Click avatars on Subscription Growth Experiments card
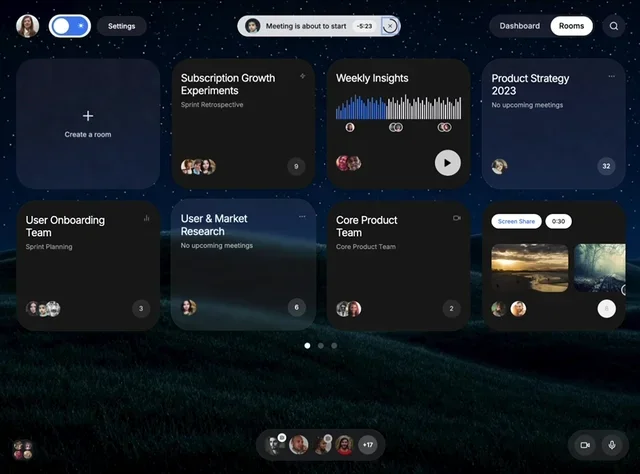This screenshot has width=640, height=474. coord(198,166)
